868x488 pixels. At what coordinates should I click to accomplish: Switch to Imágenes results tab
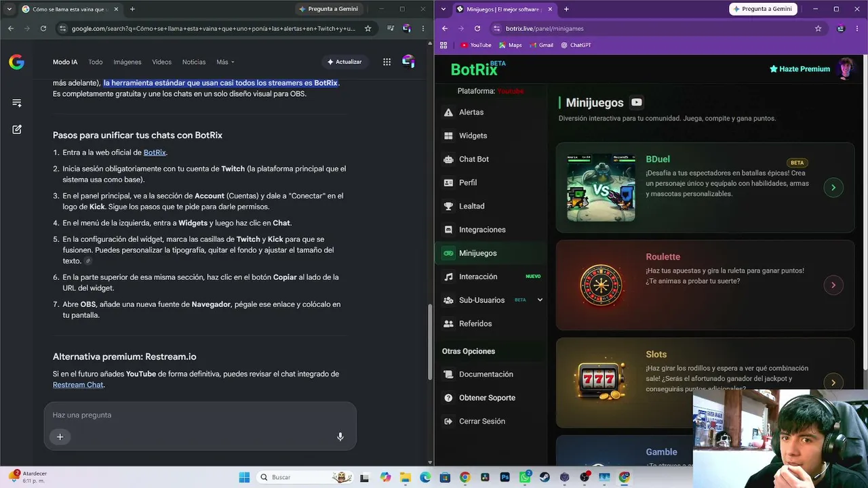pyautogui.click(x=127, y=62)
